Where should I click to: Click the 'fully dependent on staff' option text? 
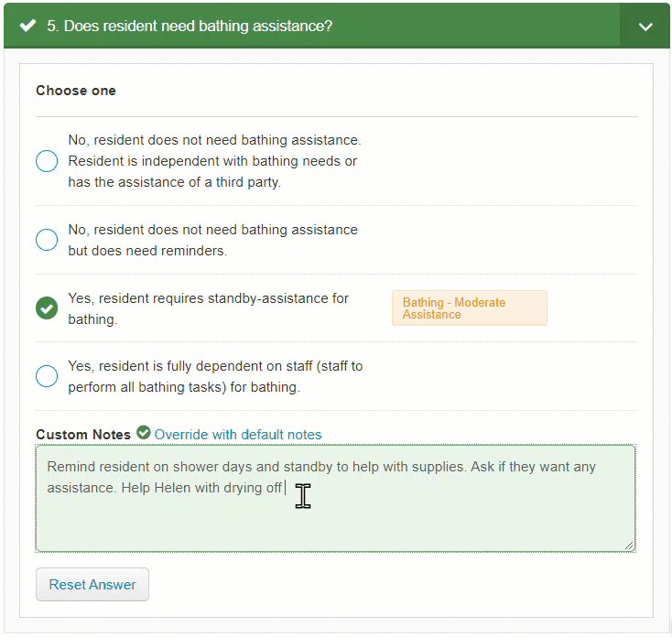pyautogui.click(x=215, y=376)
